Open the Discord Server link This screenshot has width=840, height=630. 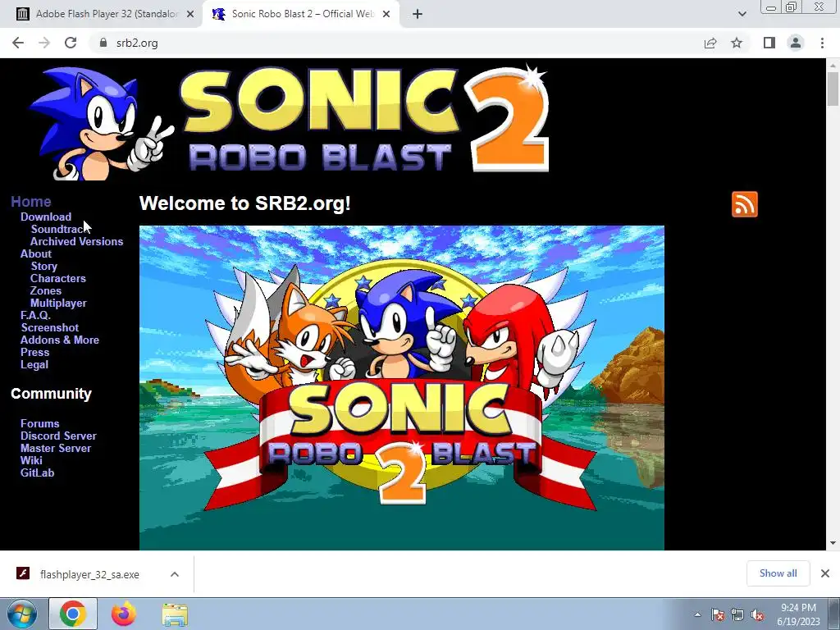tap(58, 436)
